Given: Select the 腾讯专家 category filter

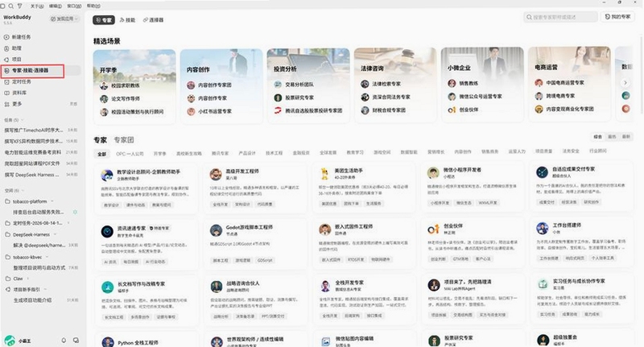Looking at the screenshot, I should point(220,153).
